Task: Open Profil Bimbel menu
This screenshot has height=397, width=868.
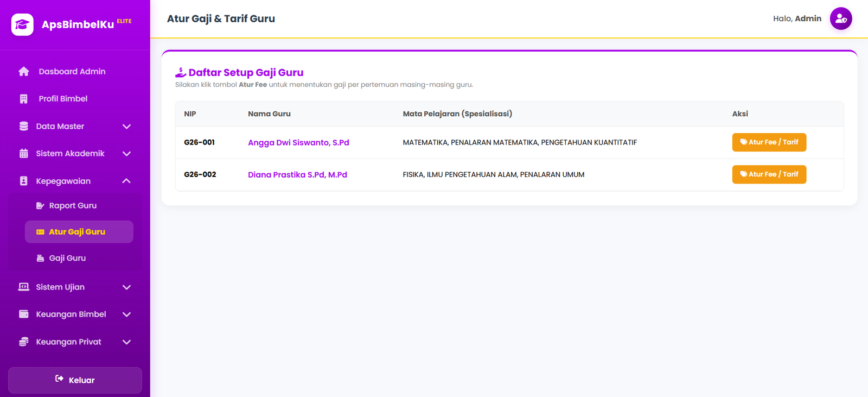Action: 75,99
